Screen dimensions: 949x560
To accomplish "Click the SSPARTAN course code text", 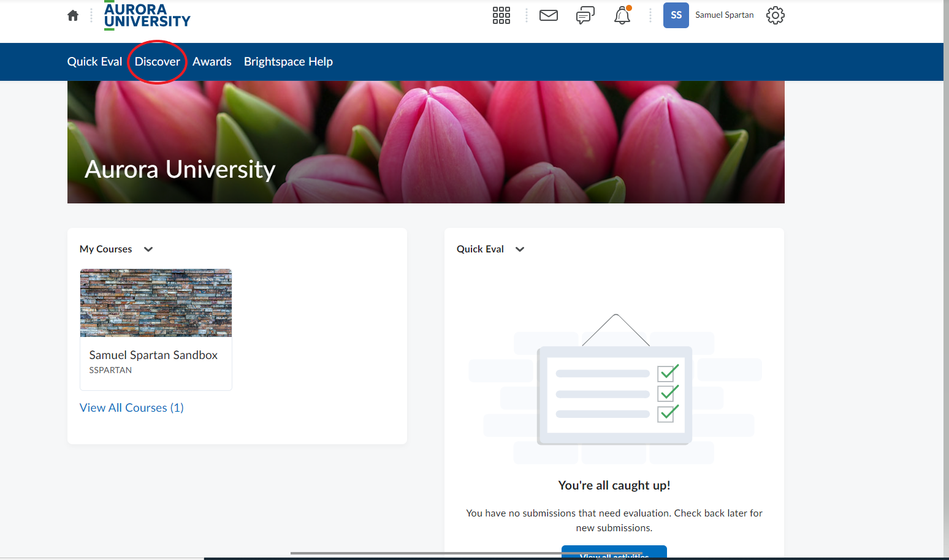I will tap(110, 370).
